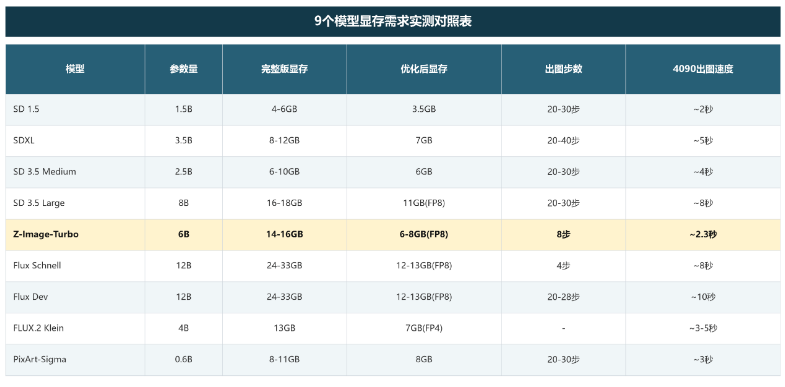
Task: Click the 13GB full VRAM cell
Action: 284,328
